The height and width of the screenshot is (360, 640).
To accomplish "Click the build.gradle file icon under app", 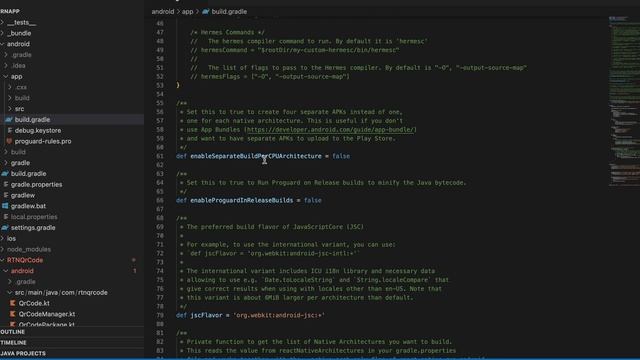I will (9, 120).
